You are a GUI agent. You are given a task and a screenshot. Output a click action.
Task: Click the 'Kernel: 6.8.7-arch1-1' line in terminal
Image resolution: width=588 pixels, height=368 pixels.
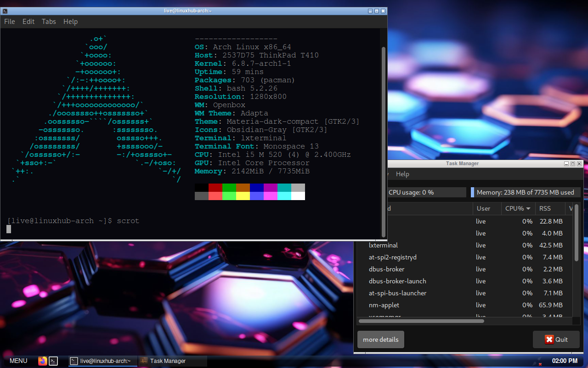243,63
